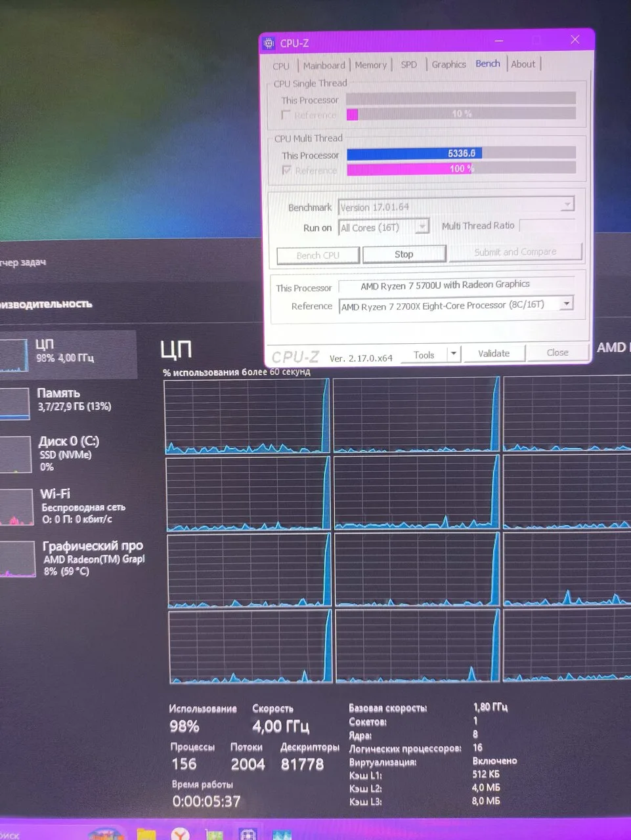Click the Validate button

[494, 354]
